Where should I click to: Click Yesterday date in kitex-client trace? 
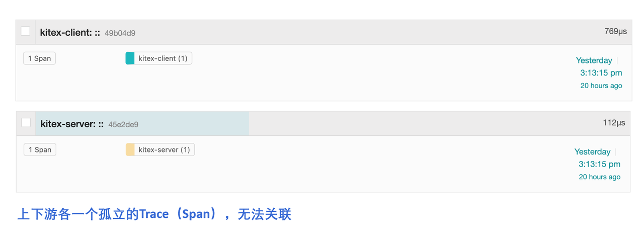[594, 60]
